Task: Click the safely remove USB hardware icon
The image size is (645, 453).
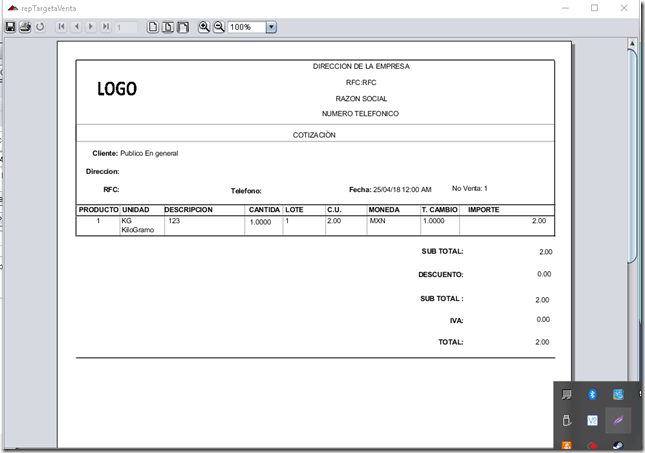Action: tap(565, 420)
